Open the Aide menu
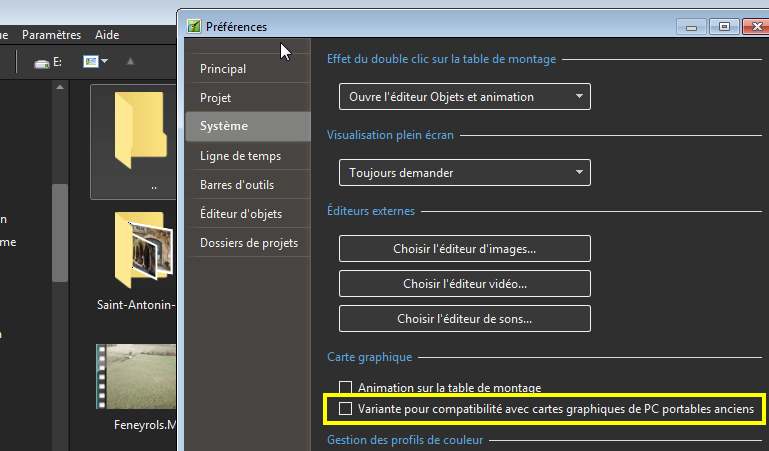769x451 pixels. (x=106, y=35)
